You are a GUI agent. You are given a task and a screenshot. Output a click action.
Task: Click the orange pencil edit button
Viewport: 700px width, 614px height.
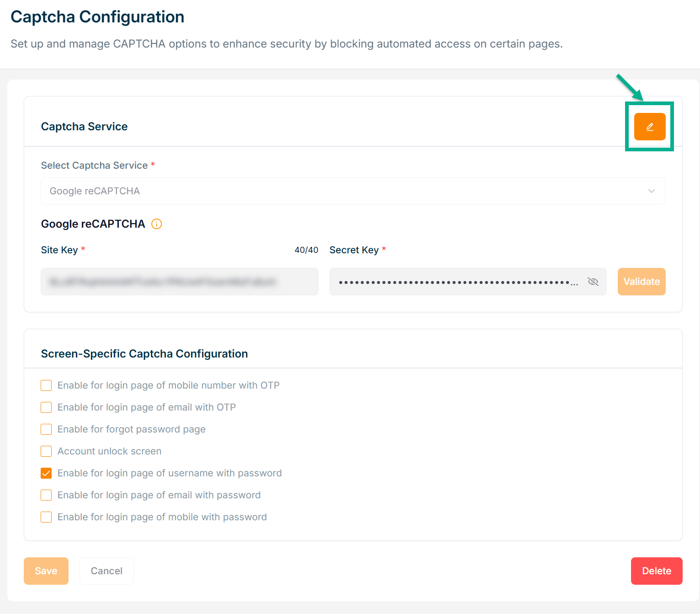point(649,127)
